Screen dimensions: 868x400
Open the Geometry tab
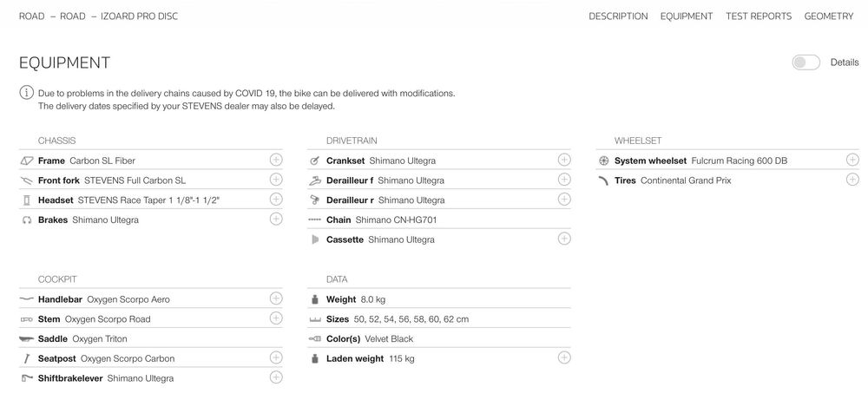pos(829,16)
